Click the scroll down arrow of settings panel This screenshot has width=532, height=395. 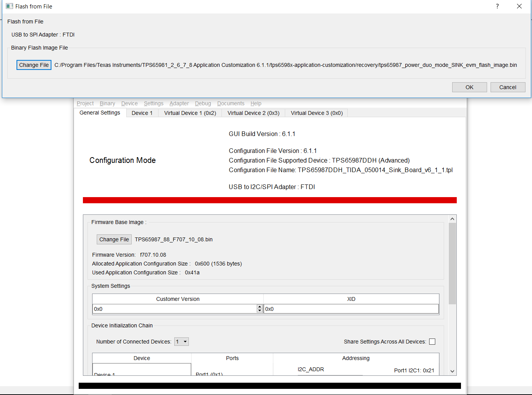[x=452, y=371]
